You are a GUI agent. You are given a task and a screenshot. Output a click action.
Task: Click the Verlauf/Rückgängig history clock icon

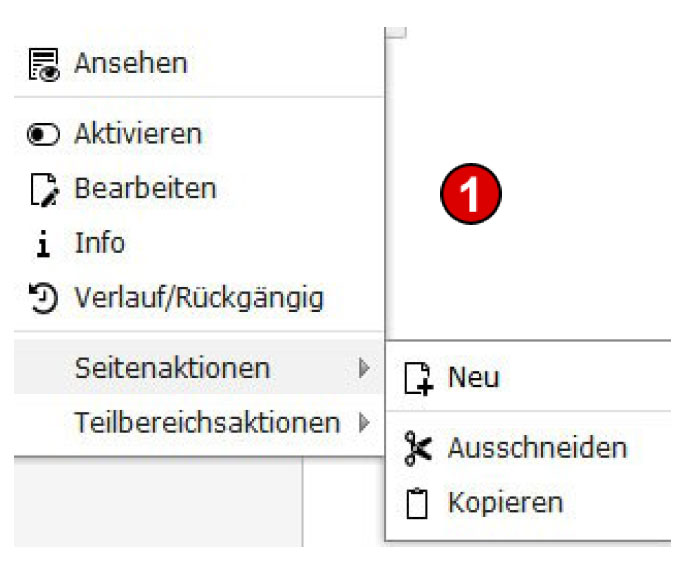coord(43,298)
